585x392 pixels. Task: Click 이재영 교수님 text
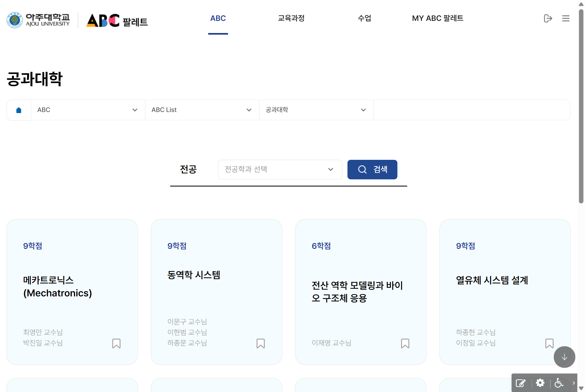331,343
